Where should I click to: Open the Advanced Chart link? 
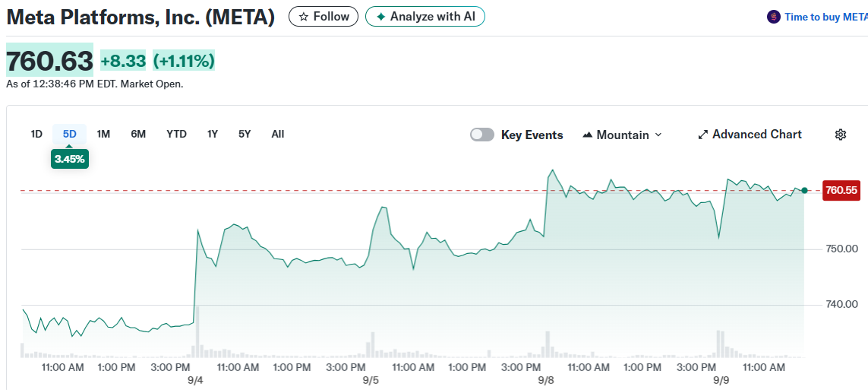click(750, 135)
